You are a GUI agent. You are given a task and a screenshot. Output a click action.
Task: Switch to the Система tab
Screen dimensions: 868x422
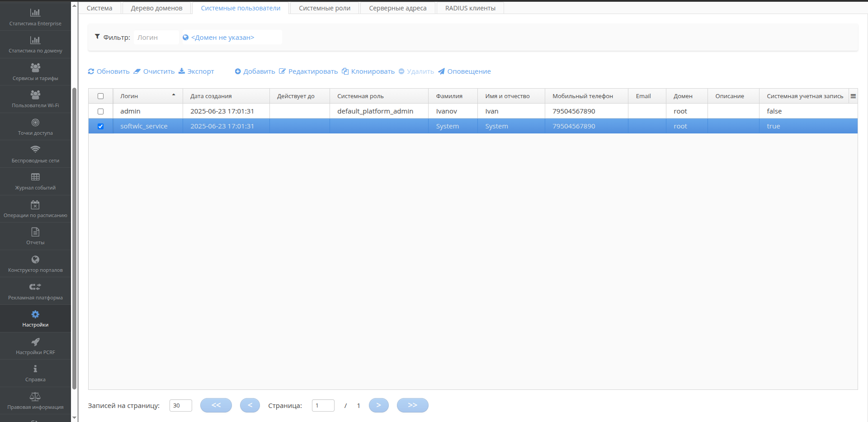click(x=99, y=8)
